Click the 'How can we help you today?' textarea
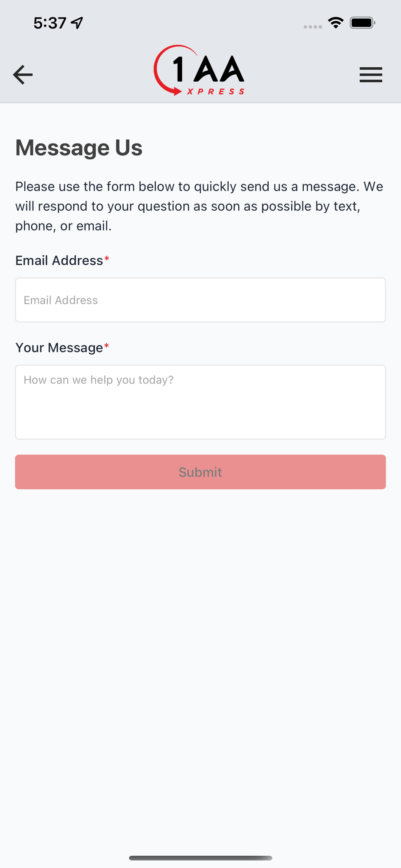 (x=200, y=402)
